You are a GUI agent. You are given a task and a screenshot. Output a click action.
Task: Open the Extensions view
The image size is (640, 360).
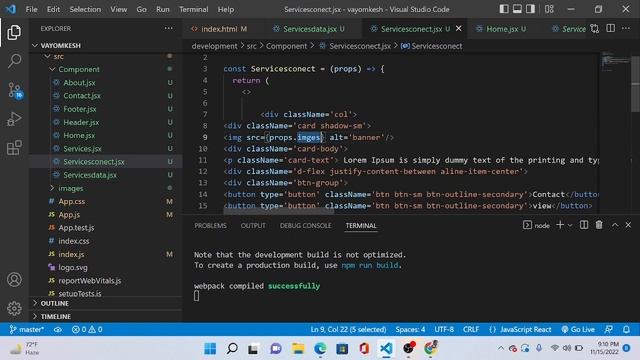click(14, 147)
